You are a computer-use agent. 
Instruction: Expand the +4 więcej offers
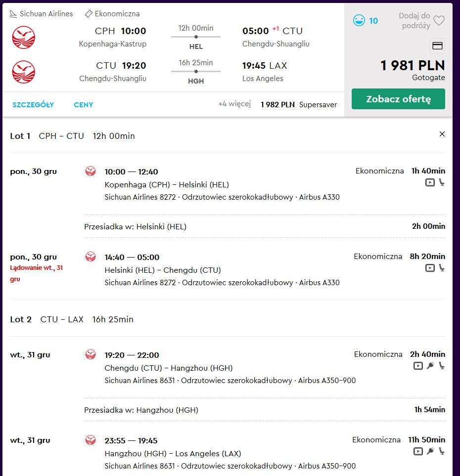234,104
